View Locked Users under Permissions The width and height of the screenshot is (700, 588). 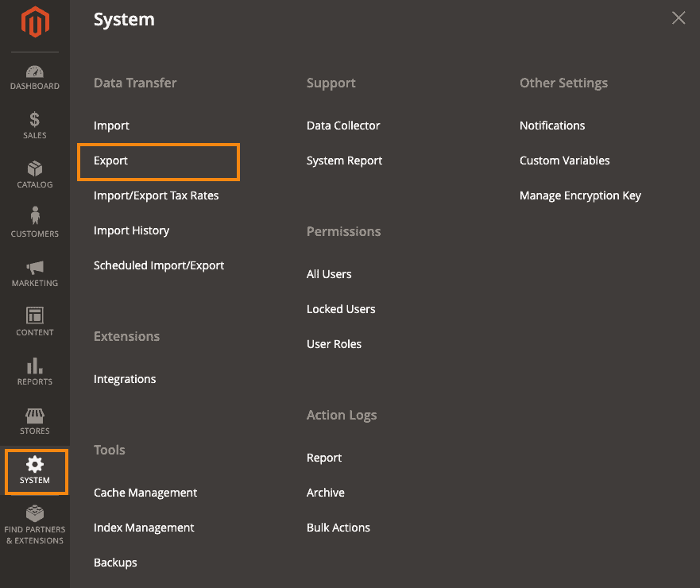point(341,309)
